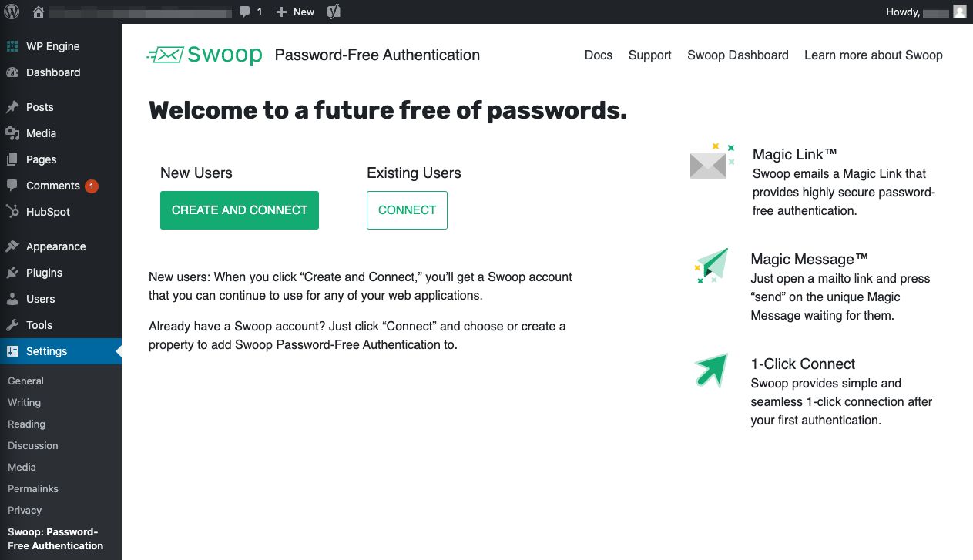Screen dimensions: 973x560
Task: Click the Magic Message paper plane icon
Action: tap(711, 267)
